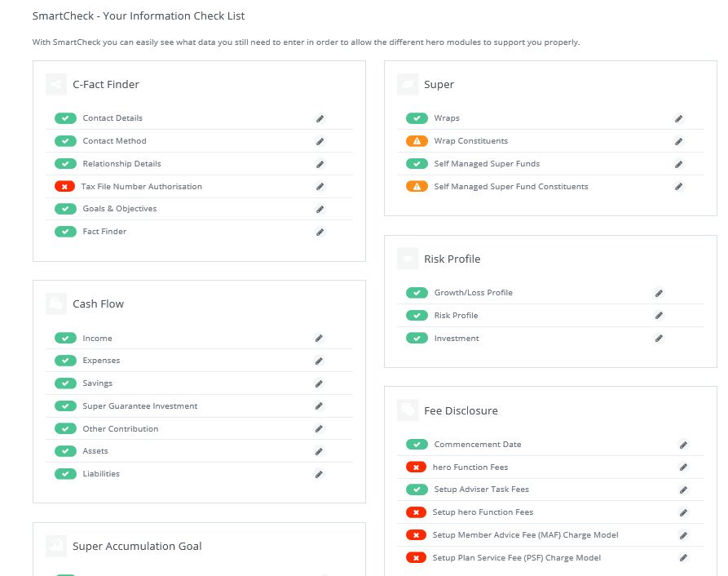This screenshot has height=576, width=728.
Task: Click the red cross badge for hero Function Fees
Action: coord(417,467)
